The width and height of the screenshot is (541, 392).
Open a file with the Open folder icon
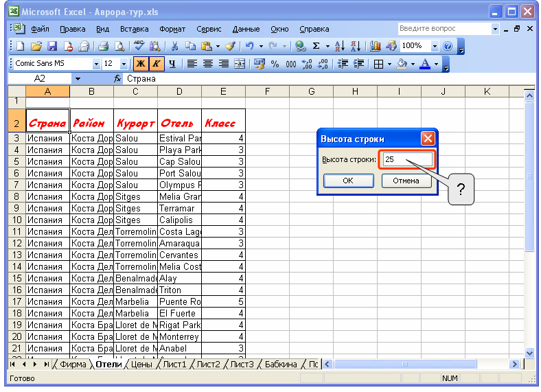pos(36,46)
